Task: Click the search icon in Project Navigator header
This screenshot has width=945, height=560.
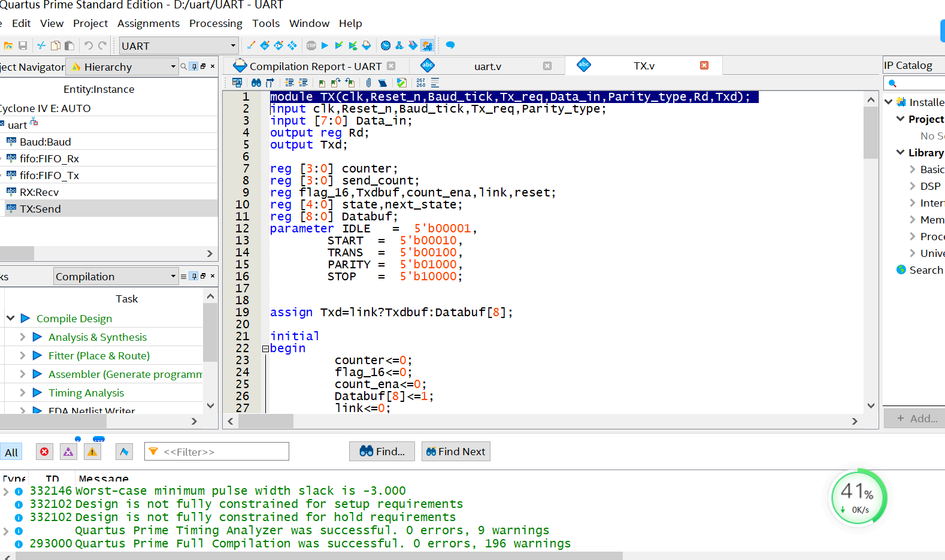Action: click(184, 66)
